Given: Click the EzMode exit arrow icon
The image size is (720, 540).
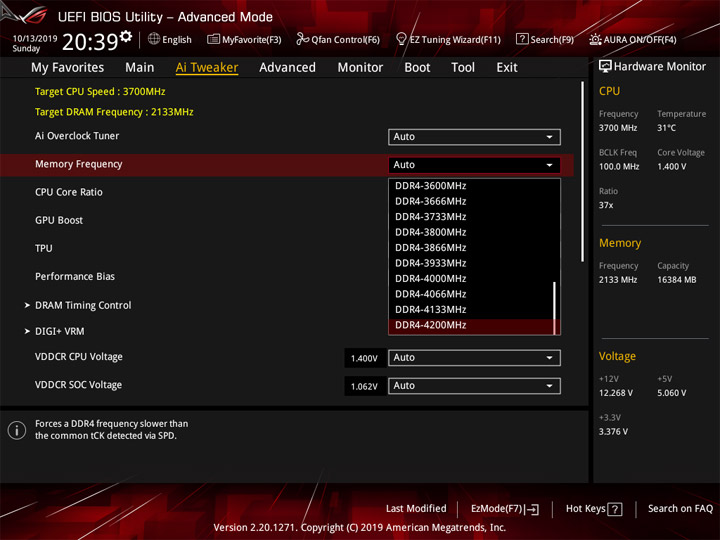Looking at the screenshot, I should (532, 509).
